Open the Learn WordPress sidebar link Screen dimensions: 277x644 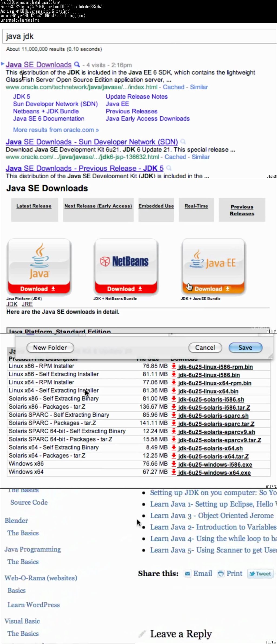point(34,605)
